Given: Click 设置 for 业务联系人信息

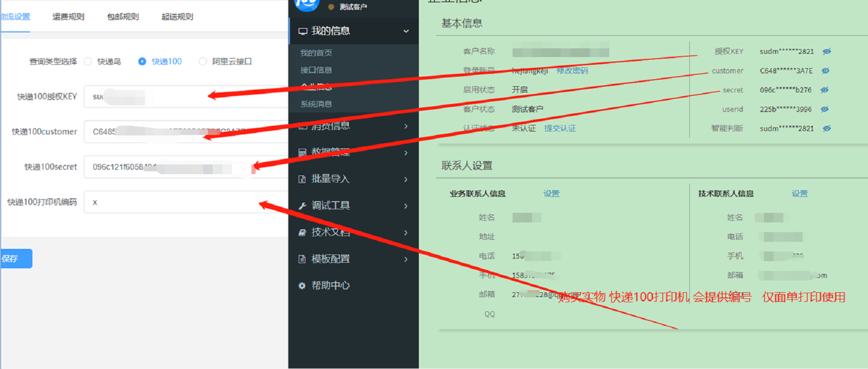Looking at the screenshot, I should tap(551, 193).
